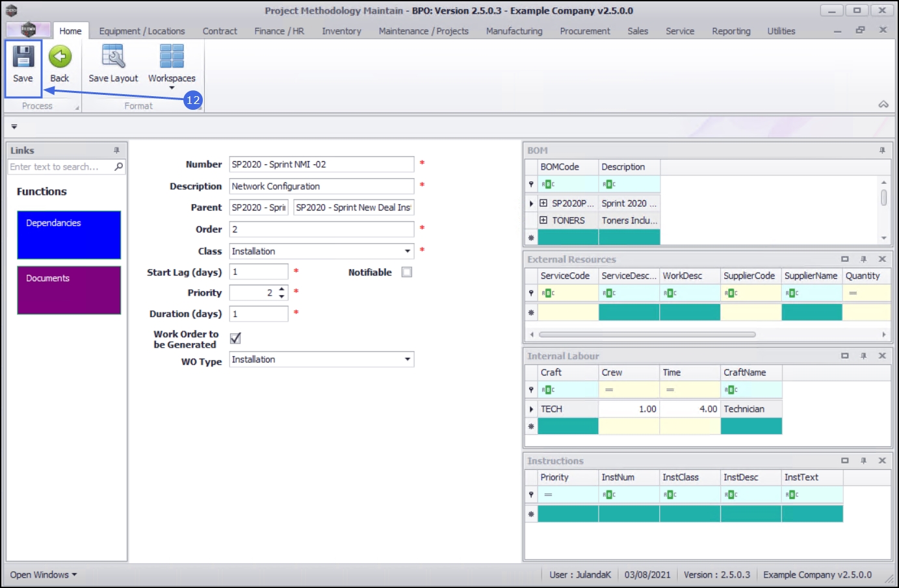Uncheck Work Order to be Generated
The image size is (899, 588).
(x=235, y=339)
